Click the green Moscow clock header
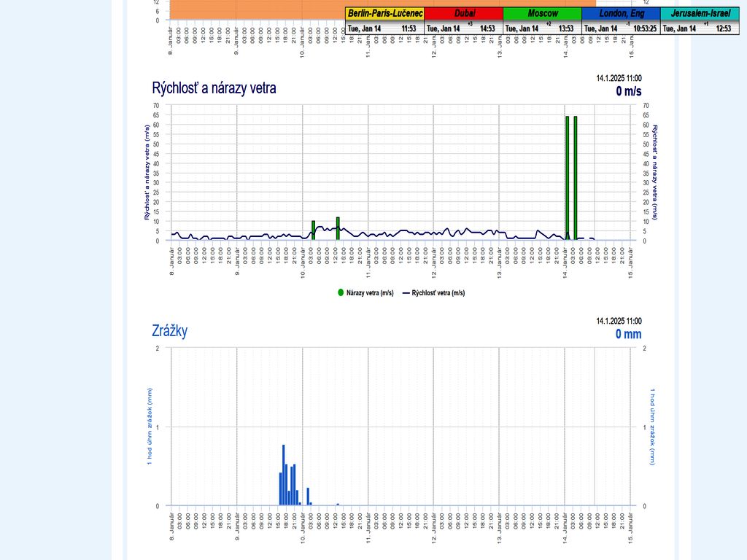 click(x=543, y=13)
